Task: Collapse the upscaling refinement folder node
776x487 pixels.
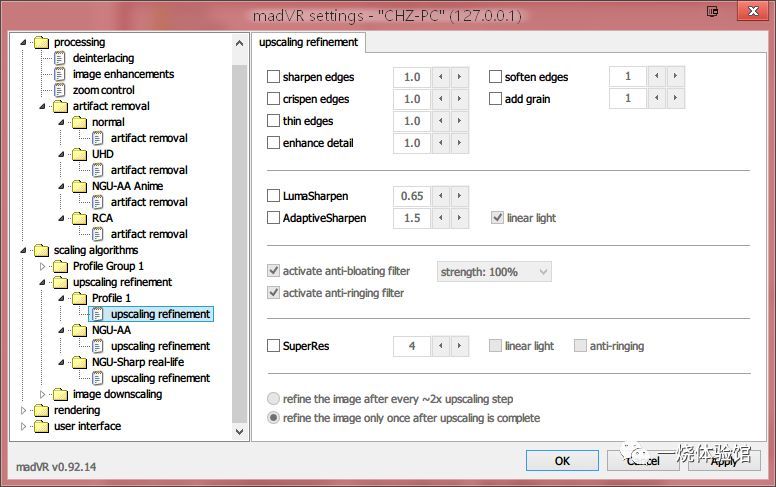Action: point(42,283)
